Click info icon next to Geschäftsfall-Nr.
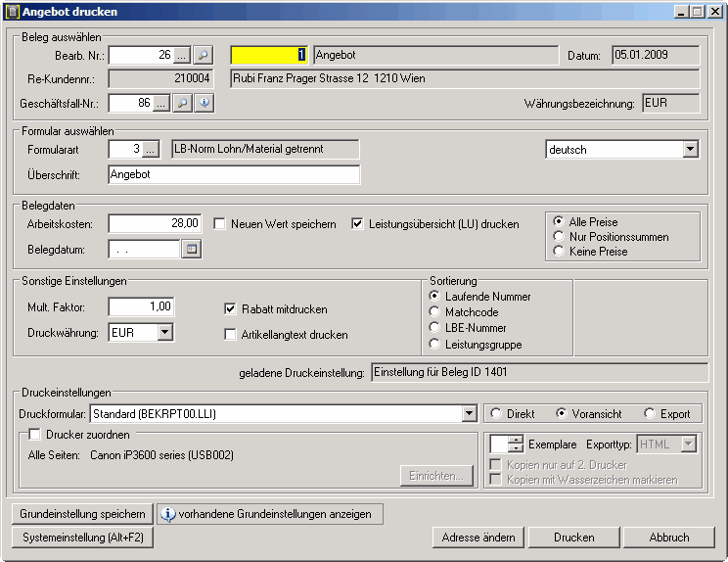The height and width of the screenshot is (562, 728). pyautogui.click(x=205, y=103)
